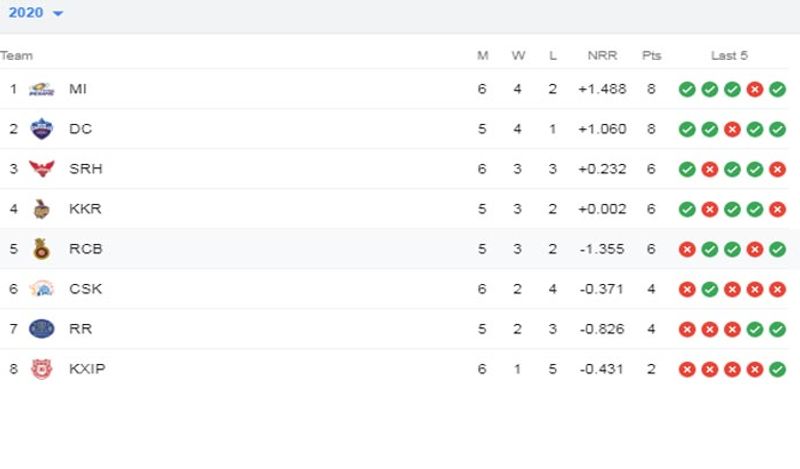Click the red loss icon in DC's row
The image size is (800, 469).
732,129
